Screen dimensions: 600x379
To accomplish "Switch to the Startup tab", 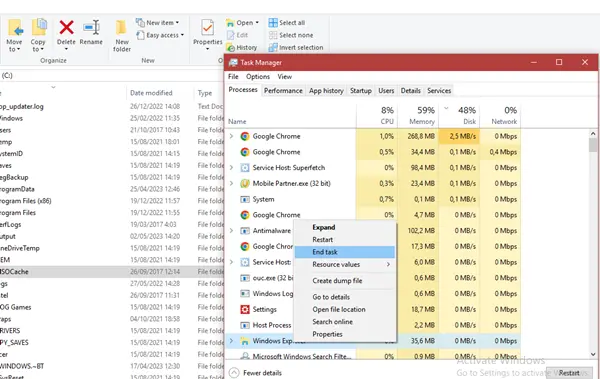I will click(x=360, y=91).
